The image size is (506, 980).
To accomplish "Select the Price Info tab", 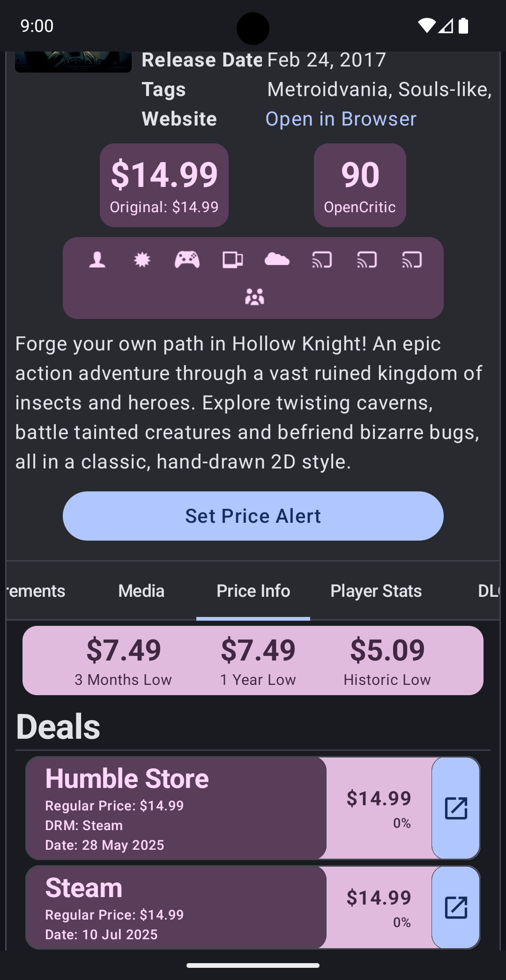I will point(253,591).
